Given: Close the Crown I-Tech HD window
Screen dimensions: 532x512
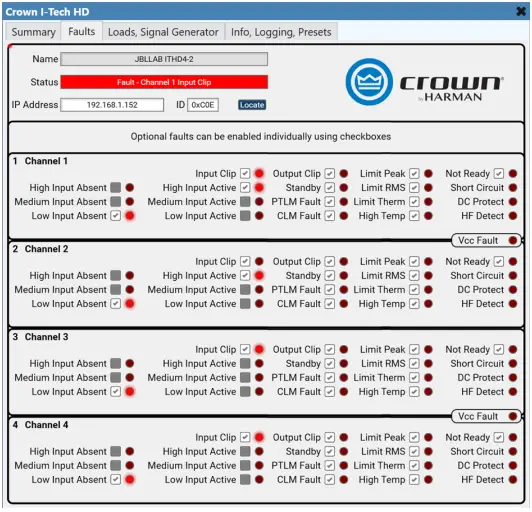Looking at the screenshot, I should (x=521, y=12).
